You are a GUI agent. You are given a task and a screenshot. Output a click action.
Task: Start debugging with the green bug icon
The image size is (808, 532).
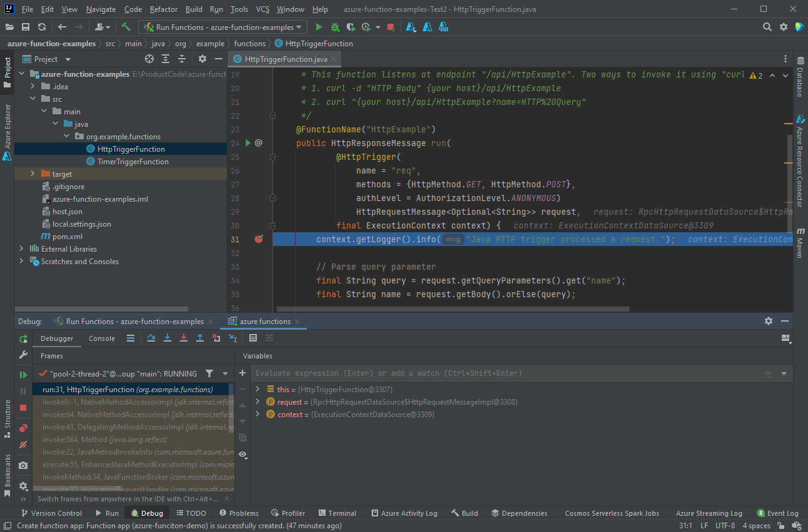coord(335,27)
